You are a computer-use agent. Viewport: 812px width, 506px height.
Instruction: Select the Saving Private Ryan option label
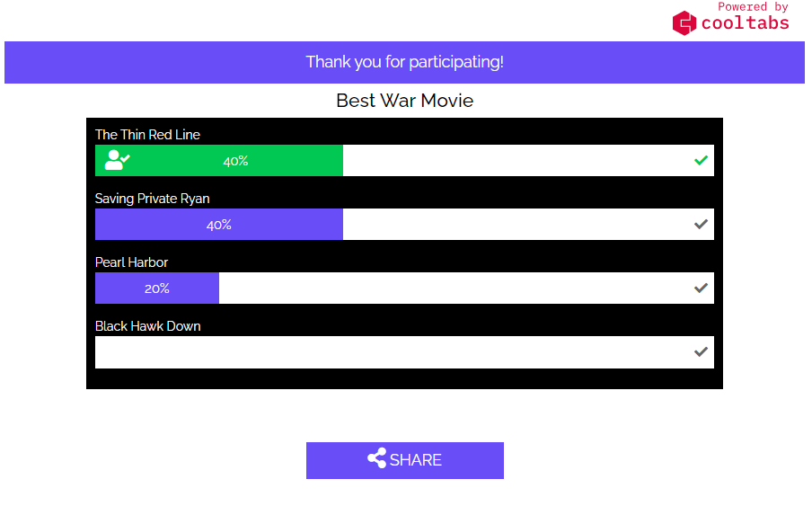click(152, 199)
